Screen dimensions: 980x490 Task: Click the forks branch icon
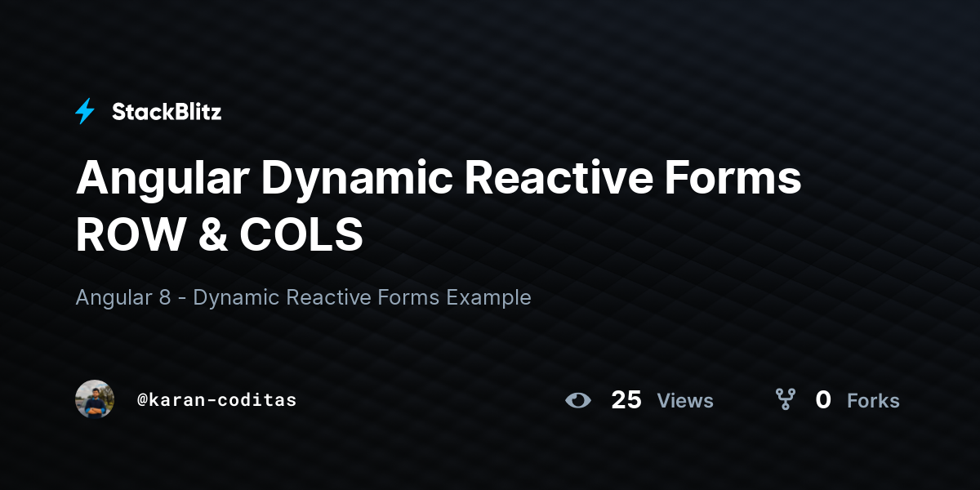tap(786, 399)
